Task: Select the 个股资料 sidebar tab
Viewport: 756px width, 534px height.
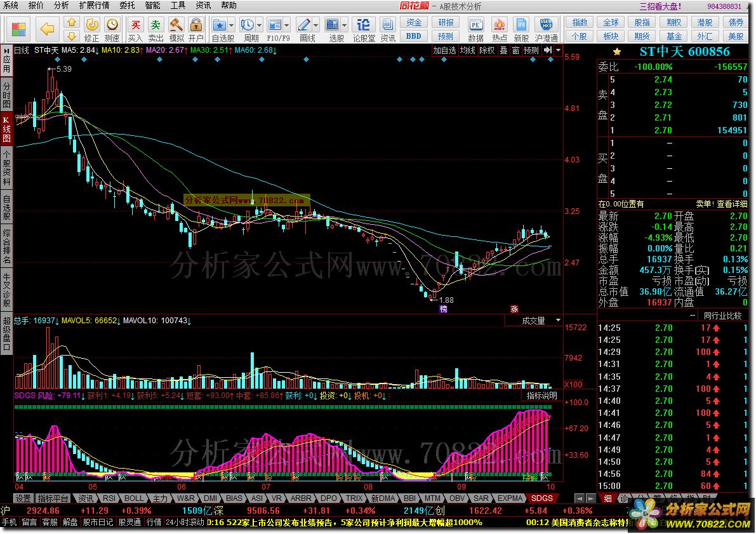Action: (x=7, y=167)
